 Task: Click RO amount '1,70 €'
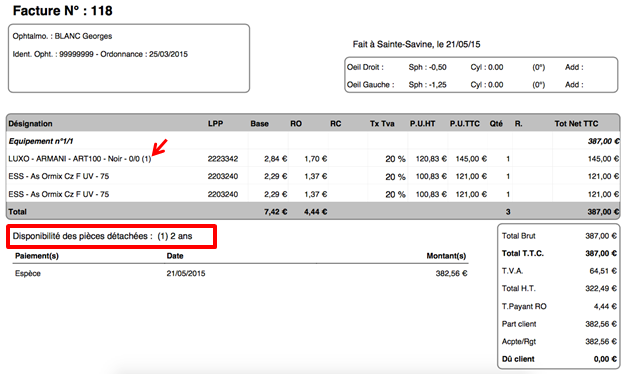tap(315, 159)
